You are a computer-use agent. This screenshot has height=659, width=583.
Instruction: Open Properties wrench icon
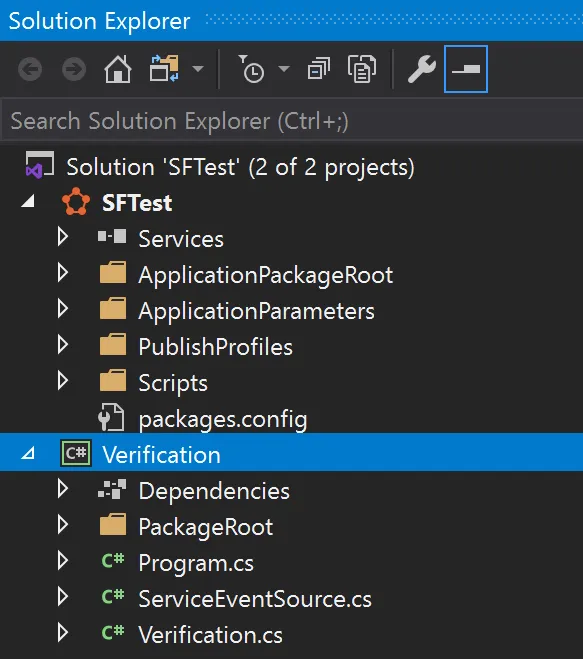(x=421, y=69)
